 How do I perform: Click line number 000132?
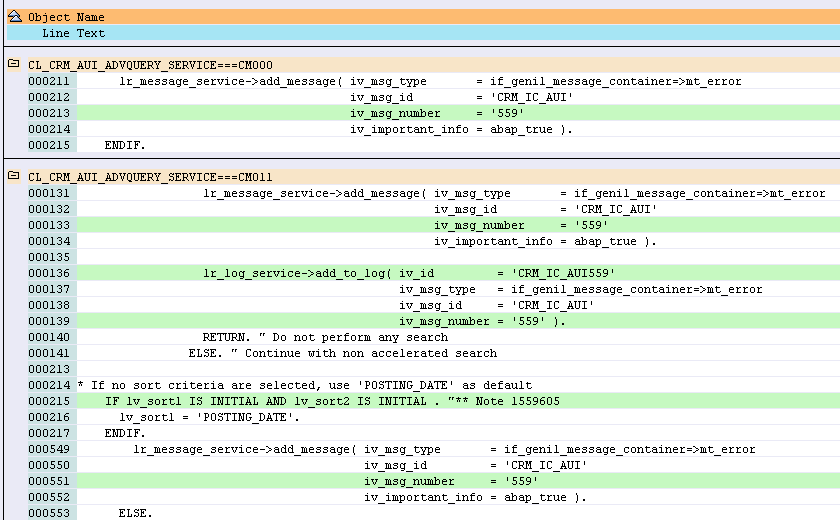pos(49,209)
